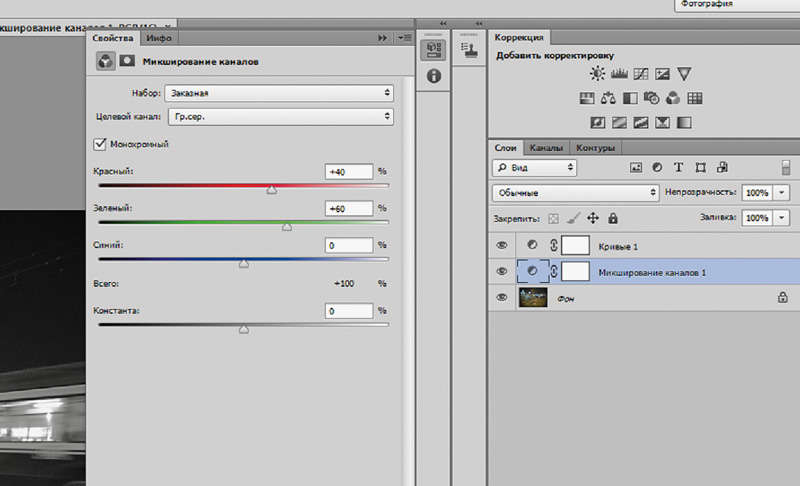The height and width of the screenshot is (486, 800).
Task: Click the Зеленый value input field
Action: tap(349, 208)
